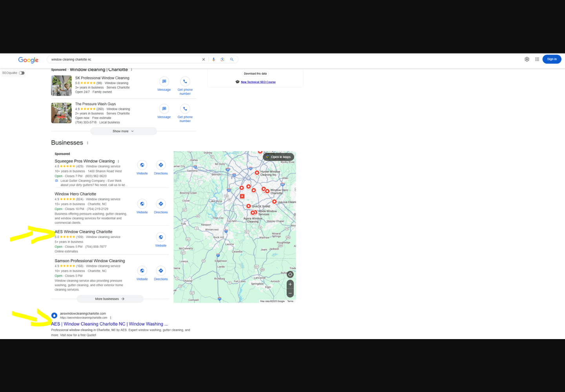Screen dimensions: 565x392
Task: Open New Technical SEO Course link
Action: pos(258,82)
